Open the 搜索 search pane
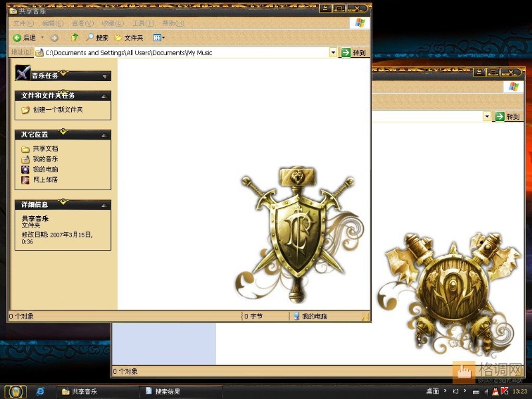This screenshot has width=532, height=399. [97, 38]
